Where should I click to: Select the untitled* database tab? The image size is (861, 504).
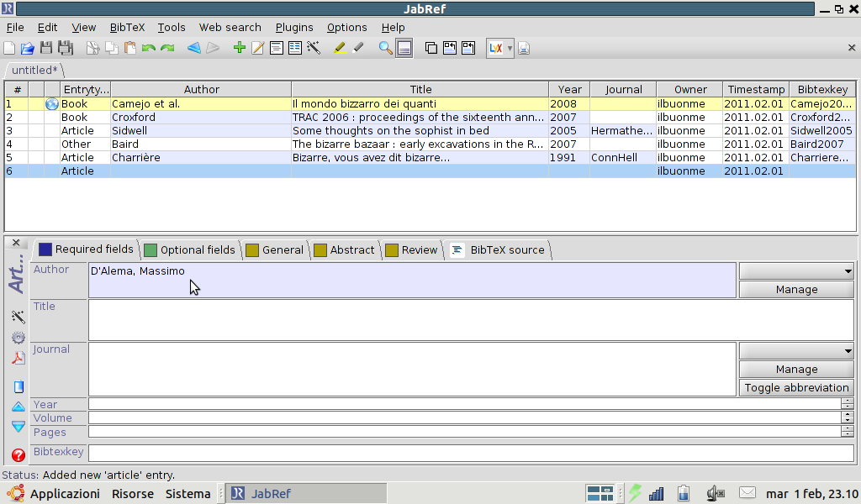click(x=34, y=71)
